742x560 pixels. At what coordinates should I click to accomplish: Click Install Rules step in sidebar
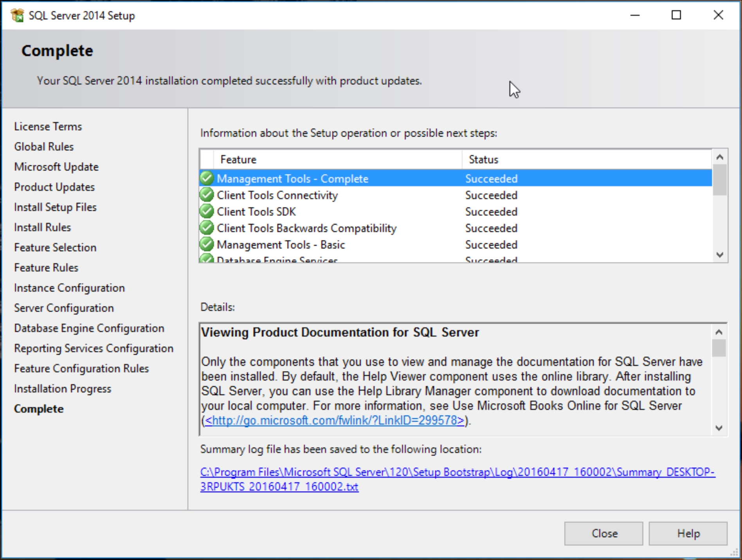coord(43,227)
